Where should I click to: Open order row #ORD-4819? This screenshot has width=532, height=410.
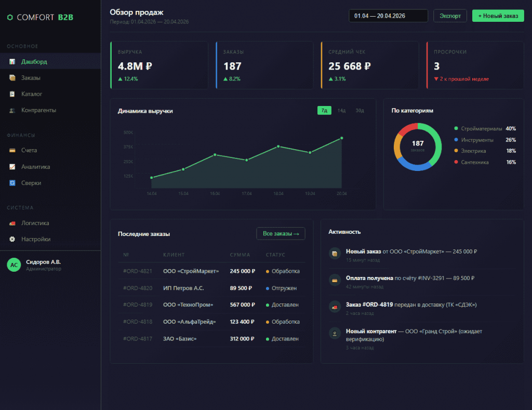[x=211, y=305]
